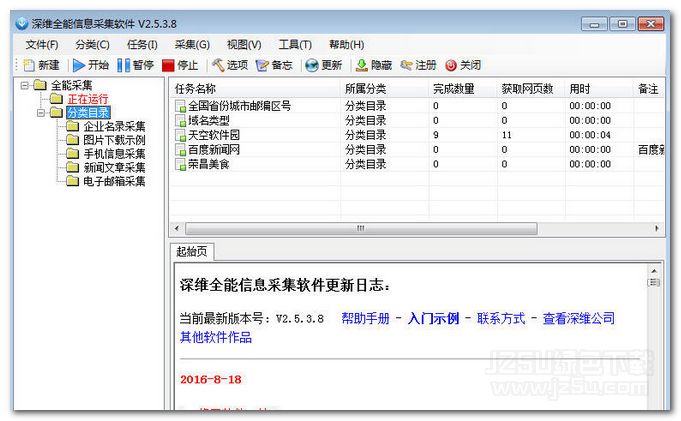
Task: Switch to the 起始页 tab
Action: (192, 252)
